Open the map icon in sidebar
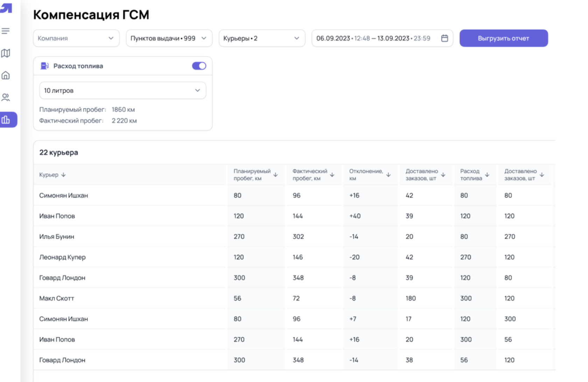The image size is (588, 382). click(6, 53)
